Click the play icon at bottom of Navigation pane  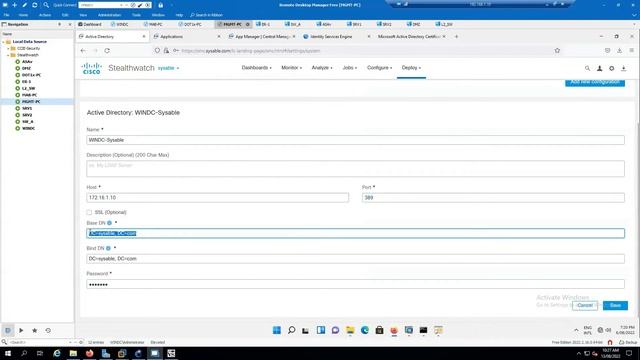(21, 330)
